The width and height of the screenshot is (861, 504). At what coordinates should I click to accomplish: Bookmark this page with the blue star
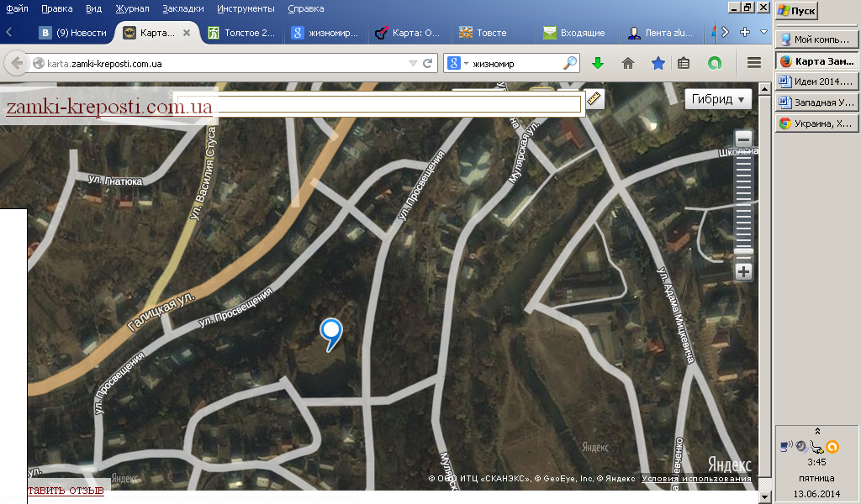pos(658,64)
